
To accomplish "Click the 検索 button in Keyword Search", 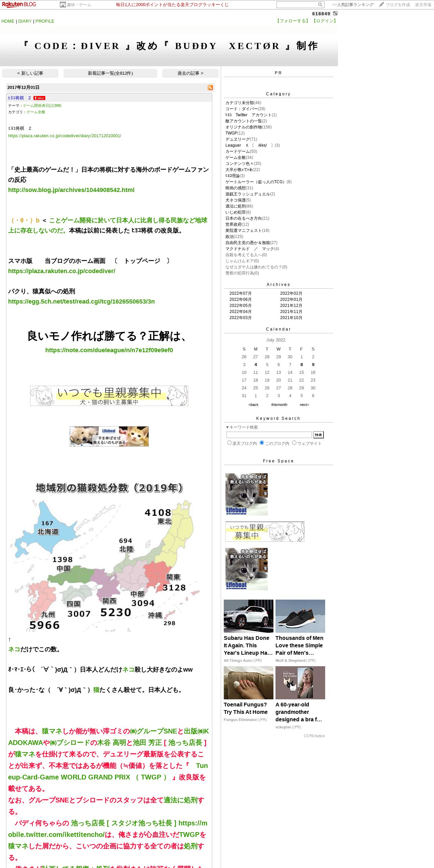I will [318, 435].
